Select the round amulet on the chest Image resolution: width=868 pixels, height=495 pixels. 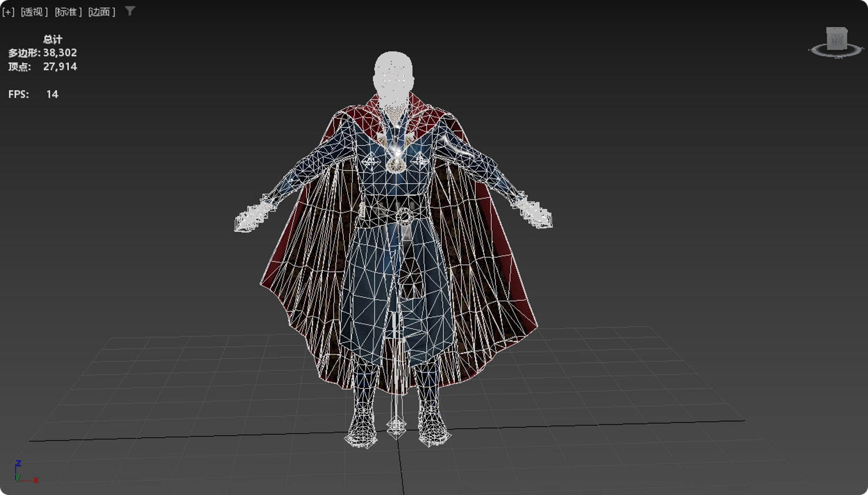[x=396, y=165]
